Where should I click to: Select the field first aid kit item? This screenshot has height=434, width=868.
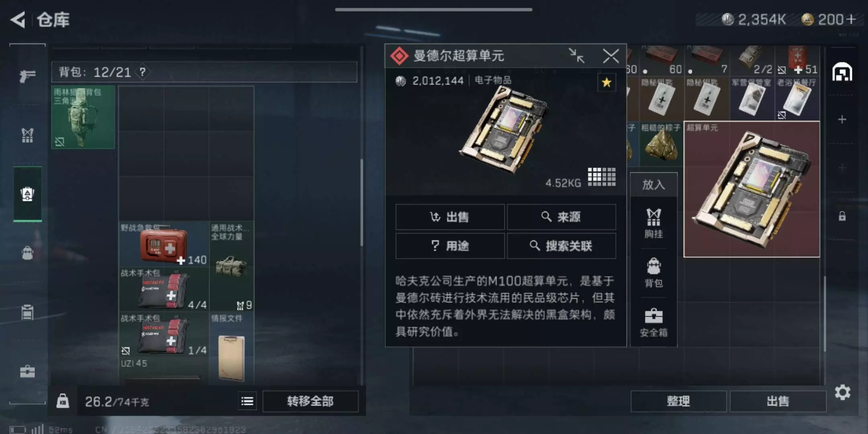(x=164, y=244)
